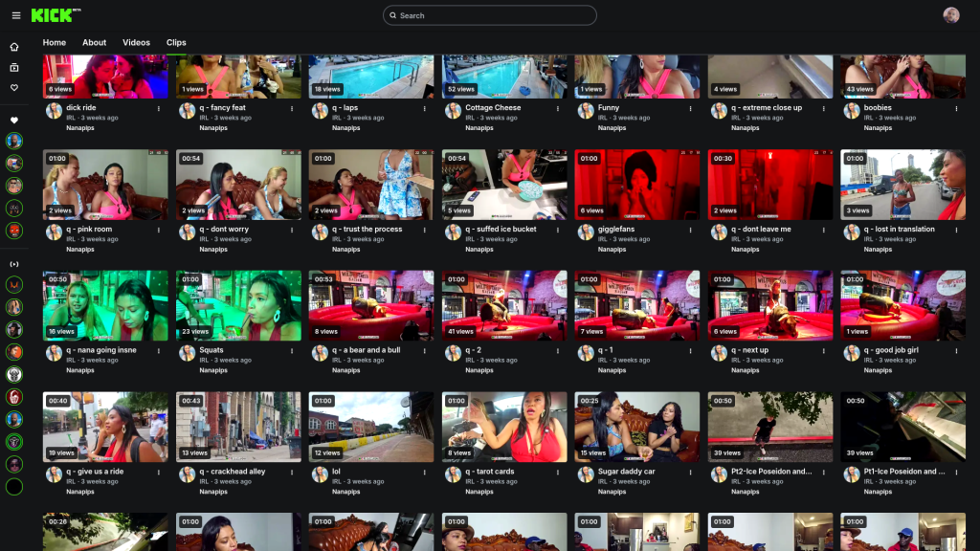Open Browse from the sidebar icon

tap(14, 67)
